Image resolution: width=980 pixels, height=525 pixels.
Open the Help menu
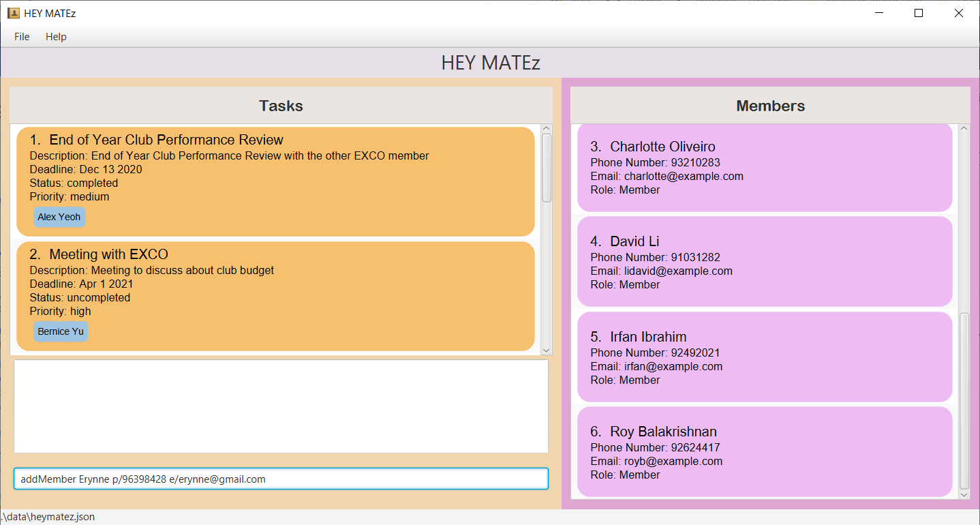pyautogui.click(x=56, y=37)
